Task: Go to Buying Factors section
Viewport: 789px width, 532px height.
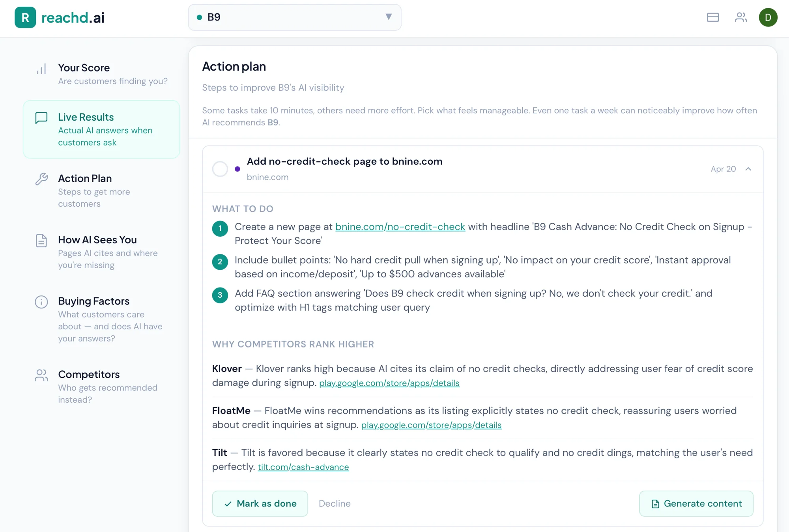Action: pyautogui.click(x=101, y=319)
